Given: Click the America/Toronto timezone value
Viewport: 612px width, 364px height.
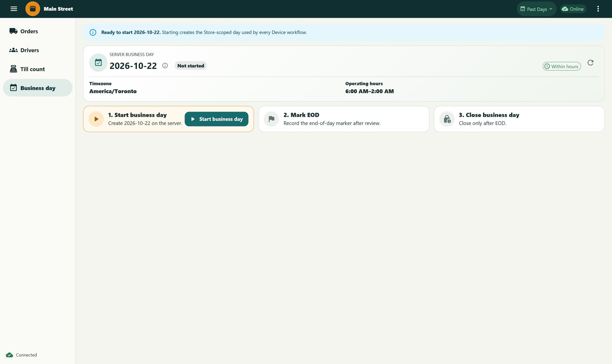Looking at the screenshot, I should pos(113,91).
